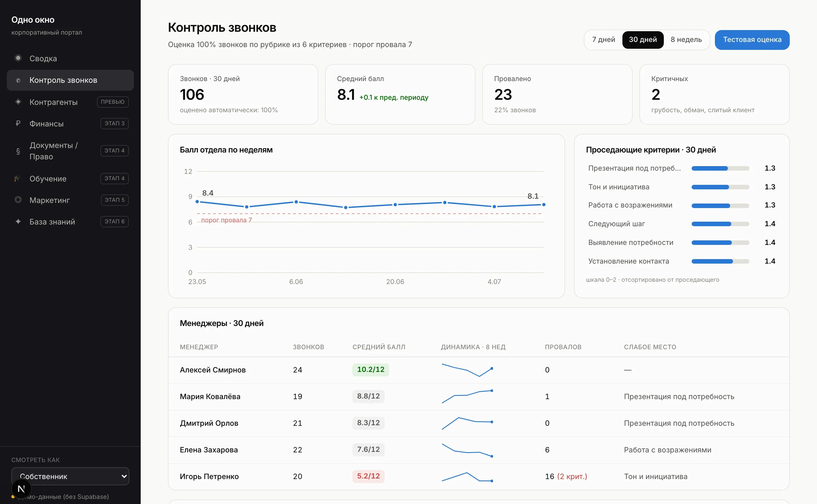Open Игорь Петренко manager row
817x504 pixels.
click(478, 477)
